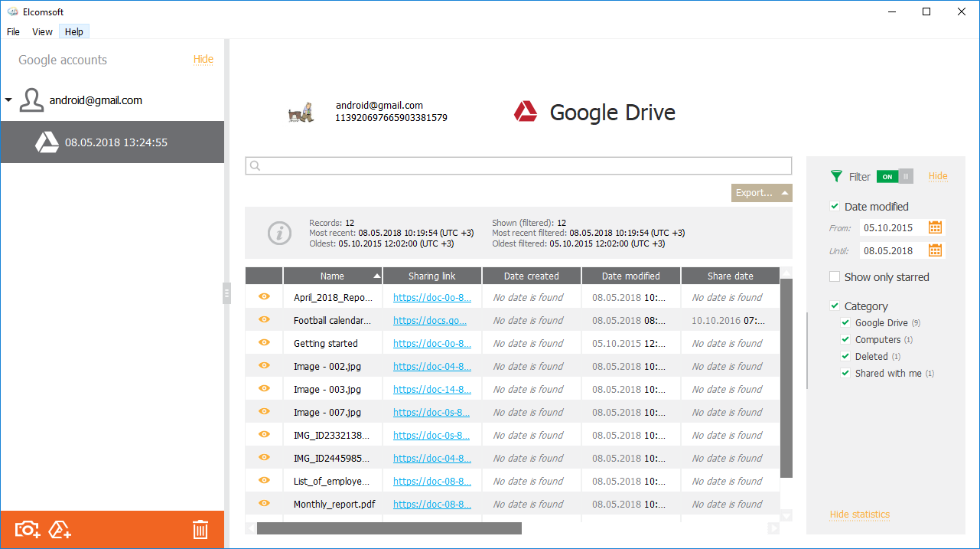Click the info icon in the statistics panel
This screenshot has height=549, width=980.
pos(279,234)
